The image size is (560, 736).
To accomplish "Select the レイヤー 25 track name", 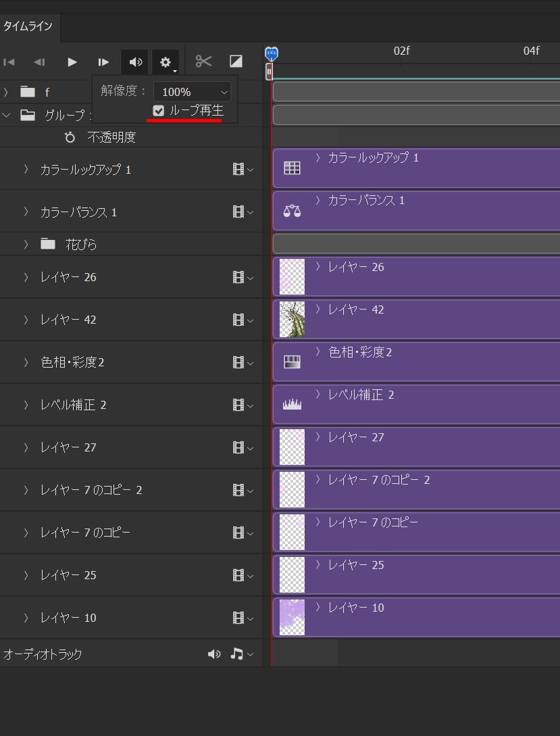I will [68, 575].
